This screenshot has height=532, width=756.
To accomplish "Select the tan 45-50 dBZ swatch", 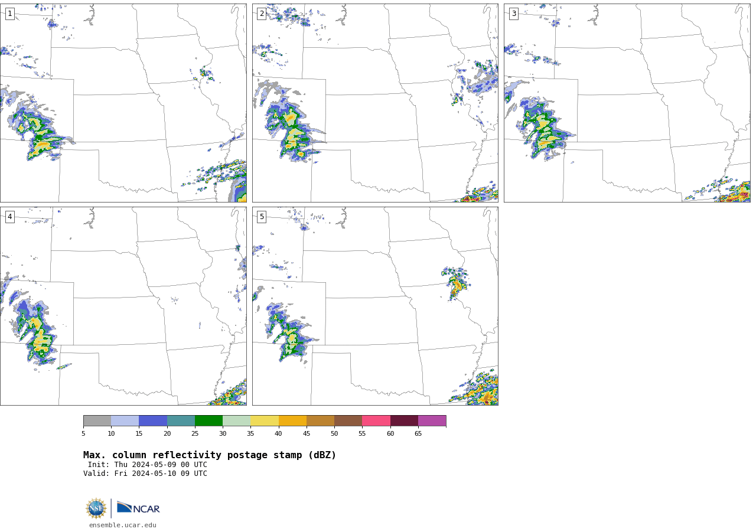I will (320, 420).
